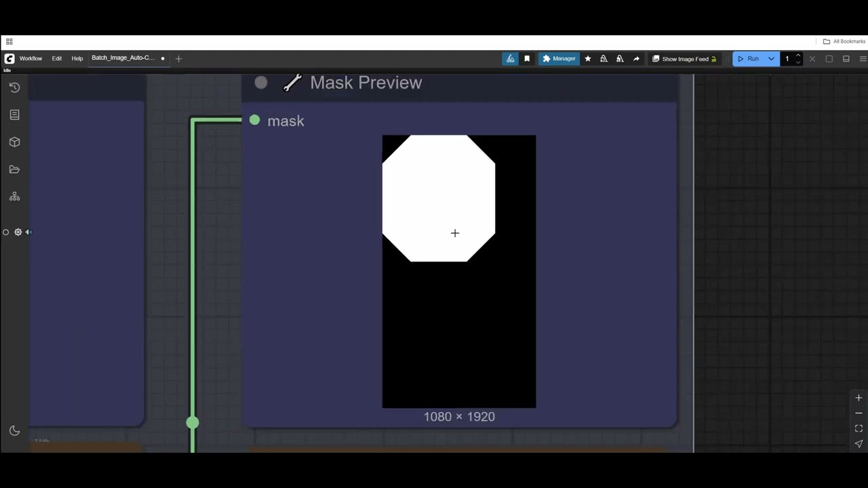Open the Manager panel

[x=559, y=58]
